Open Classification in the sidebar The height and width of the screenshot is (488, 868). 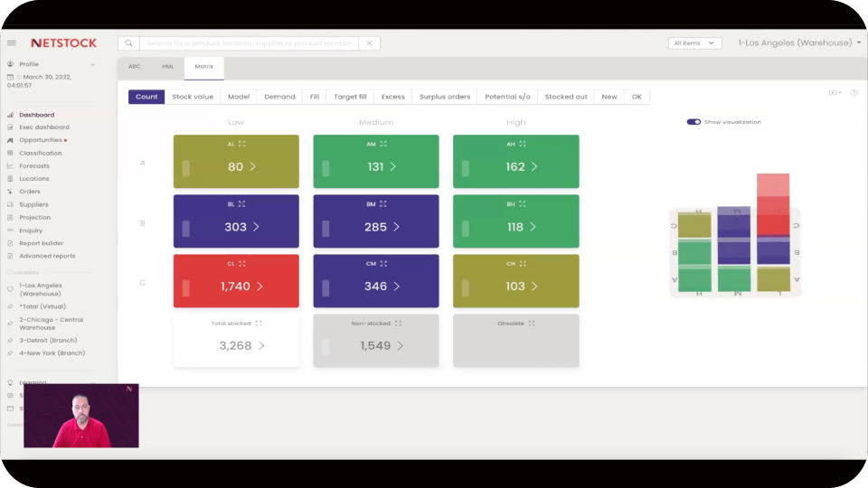point(41,154)
